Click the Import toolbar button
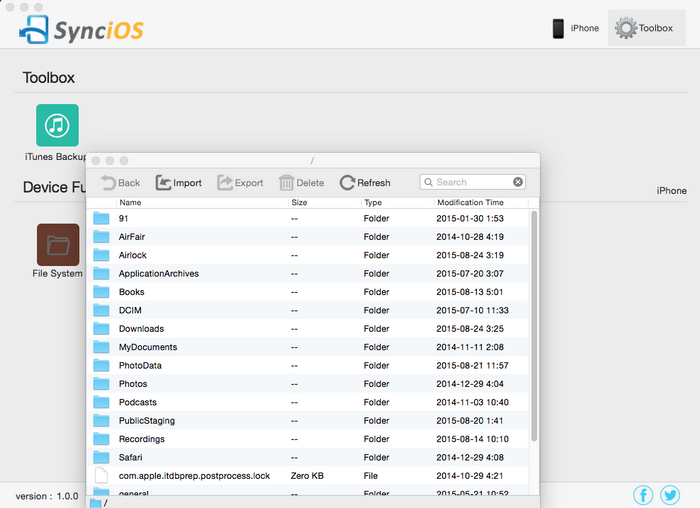This screenshot has height=508, width=700. (x=179, y=183)
